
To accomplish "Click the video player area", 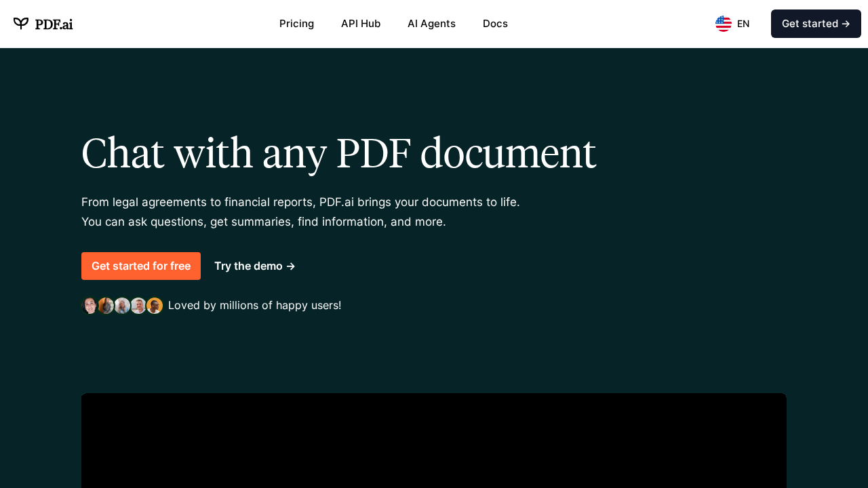I will 434,441.
